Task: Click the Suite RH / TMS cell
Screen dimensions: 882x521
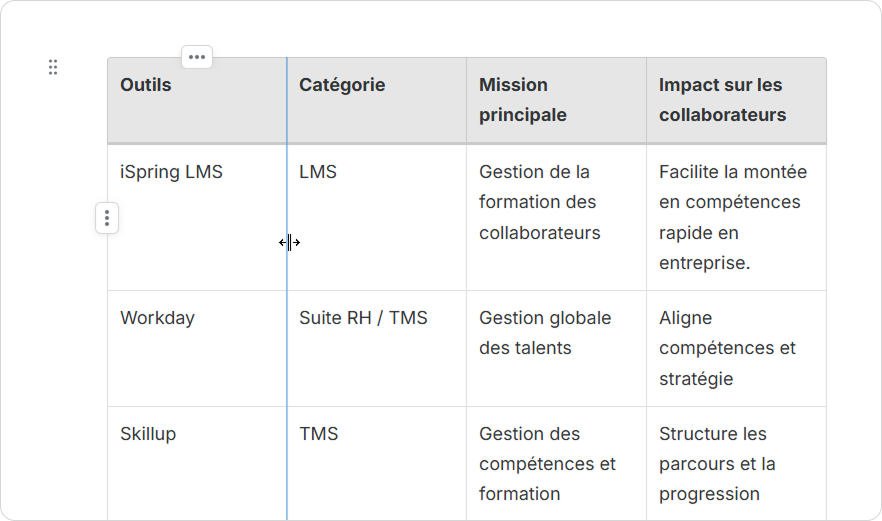Action: coord(363,318)
